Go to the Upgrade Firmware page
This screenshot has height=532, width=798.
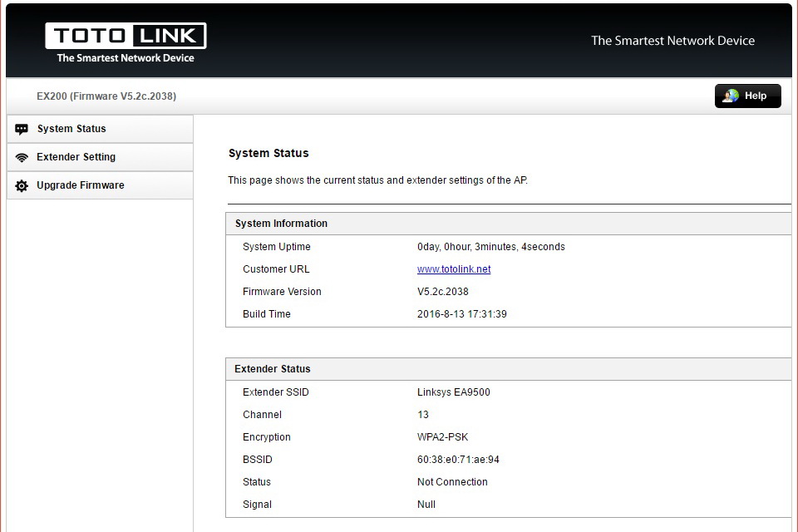click(x=80, y=185)
